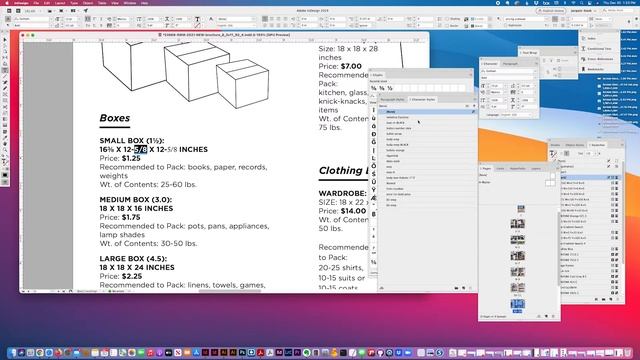Toggle Superscript in Control panel
This screenshot has width=640, height=360.
pyautogui.click(x=95, y=19)
